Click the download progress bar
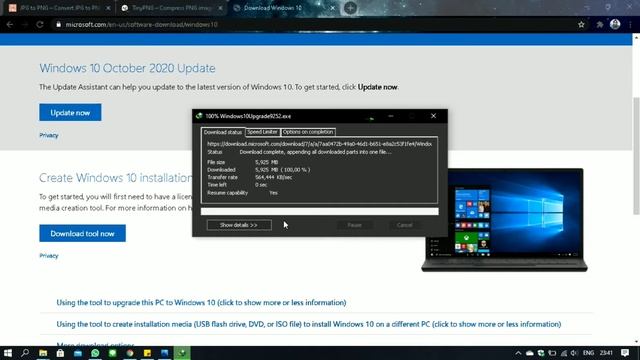The height and width of the screenshot is (360, 640). tap(320, 211)
